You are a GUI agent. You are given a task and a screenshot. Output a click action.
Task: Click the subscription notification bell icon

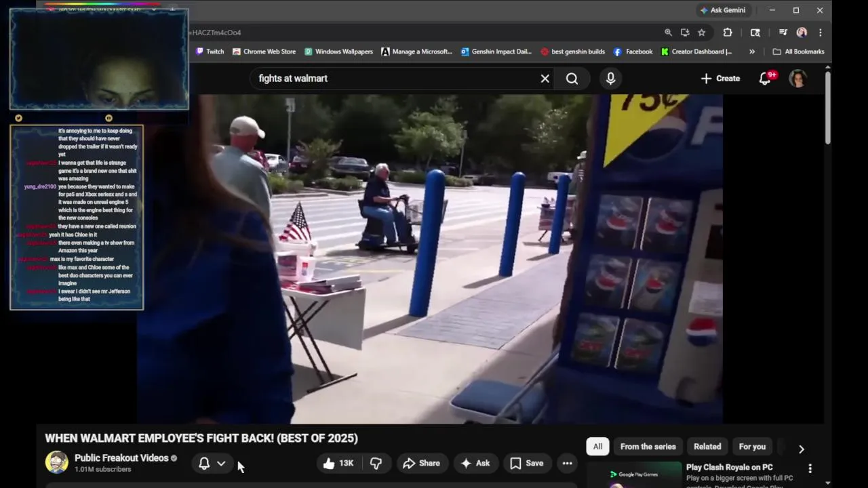click(204, 464)
